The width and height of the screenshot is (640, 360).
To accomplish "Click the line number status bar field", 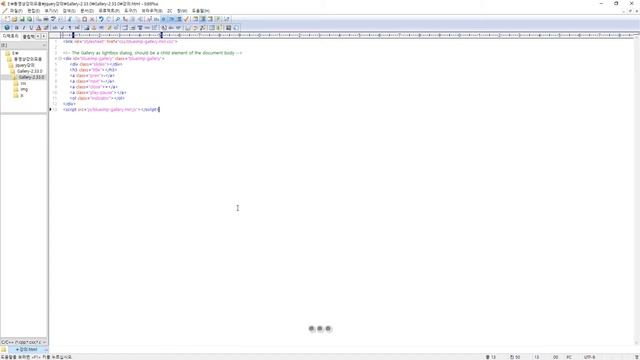I will (x=491, y=357).
